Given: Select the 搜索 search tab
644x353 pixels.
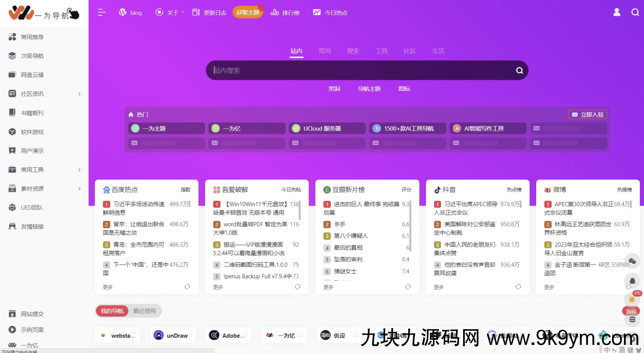Looking at the screenshot, I should 353,51.
